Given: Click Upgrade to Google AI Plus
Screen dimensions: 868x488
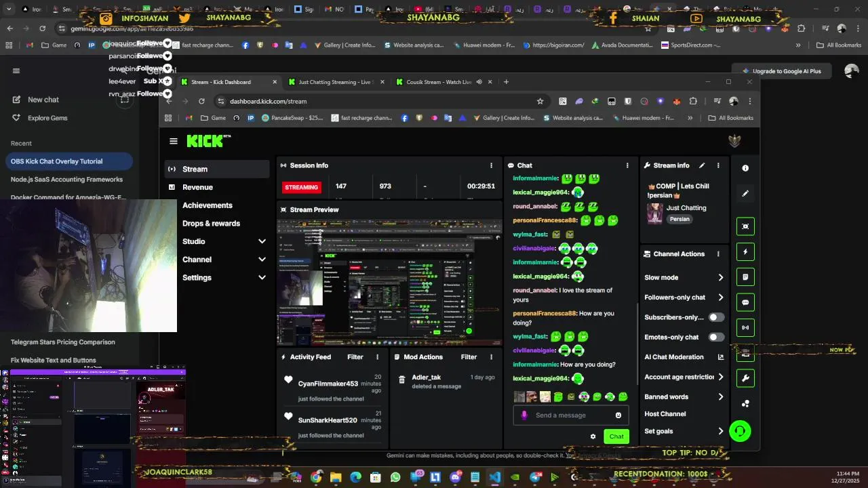Looking at the screenshot, I should point(781,71).
